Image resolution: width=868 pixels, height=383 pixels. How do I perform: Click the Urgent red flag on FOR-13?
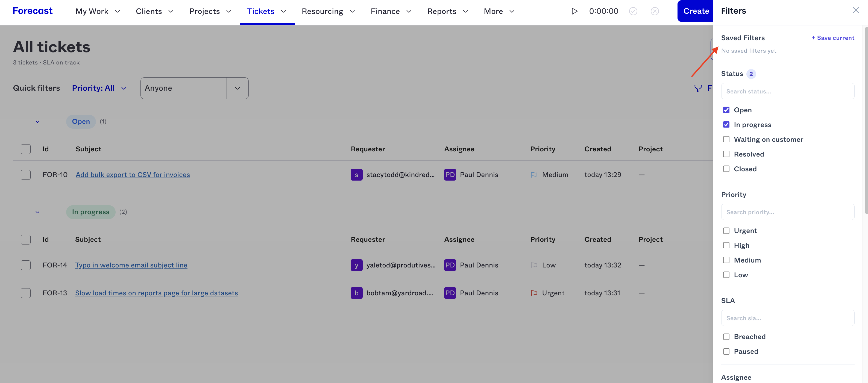(x=534, y=293)
